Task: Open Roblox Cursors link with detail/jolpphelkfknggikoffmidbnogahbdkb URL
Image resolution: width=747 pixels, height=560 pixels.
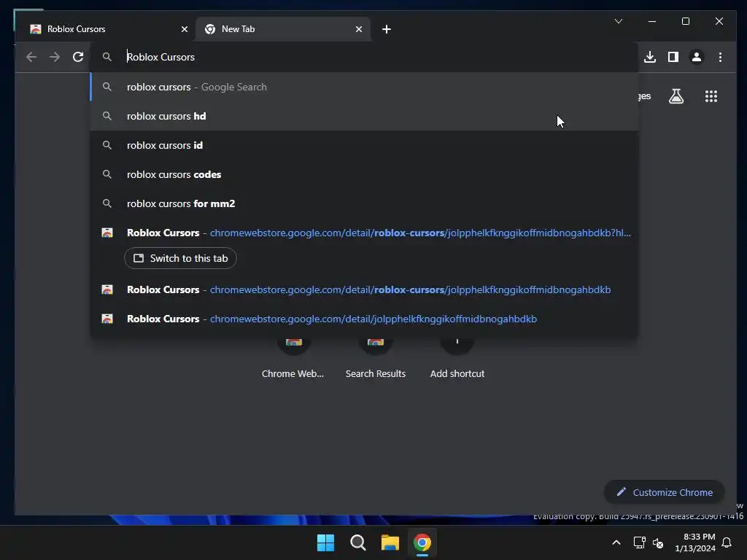Action: click(x=364, y=319)
